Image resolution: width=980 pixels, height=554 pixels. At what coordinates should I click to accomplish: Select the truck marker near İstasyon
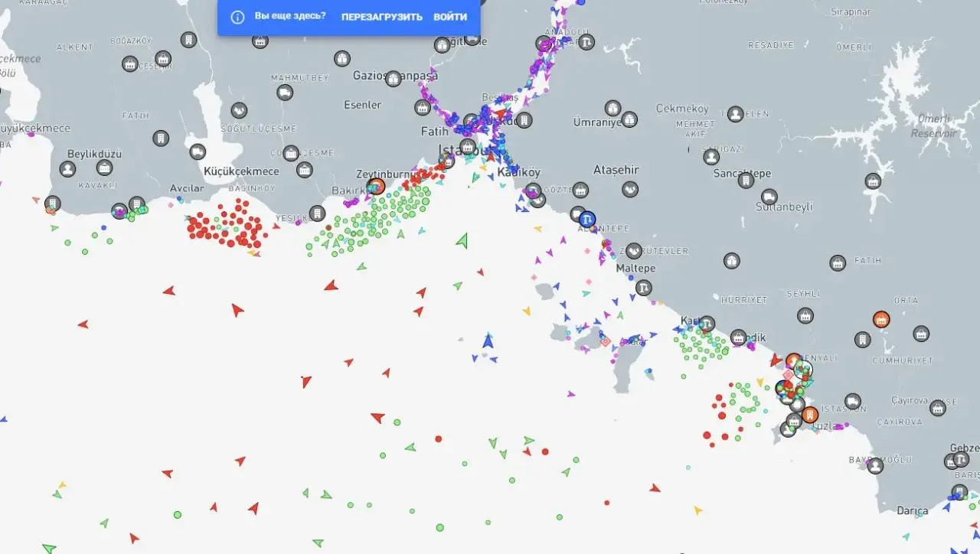pos(853,401)
